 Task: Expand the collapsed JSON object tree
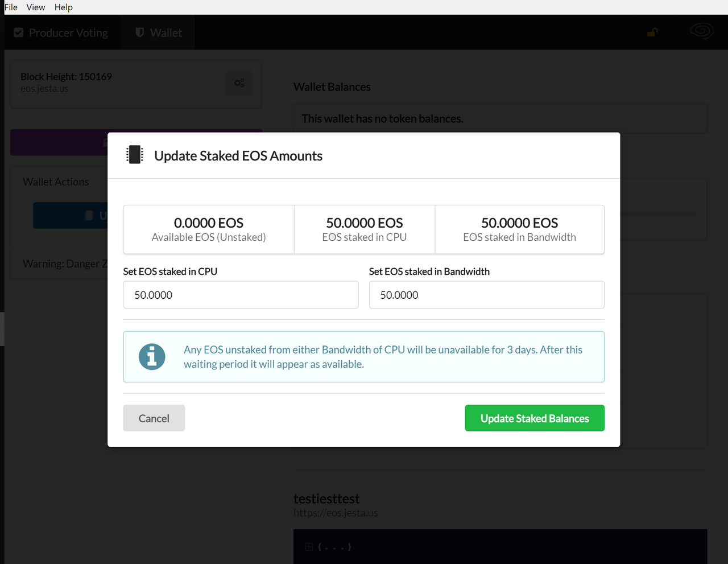click(309, 547)
